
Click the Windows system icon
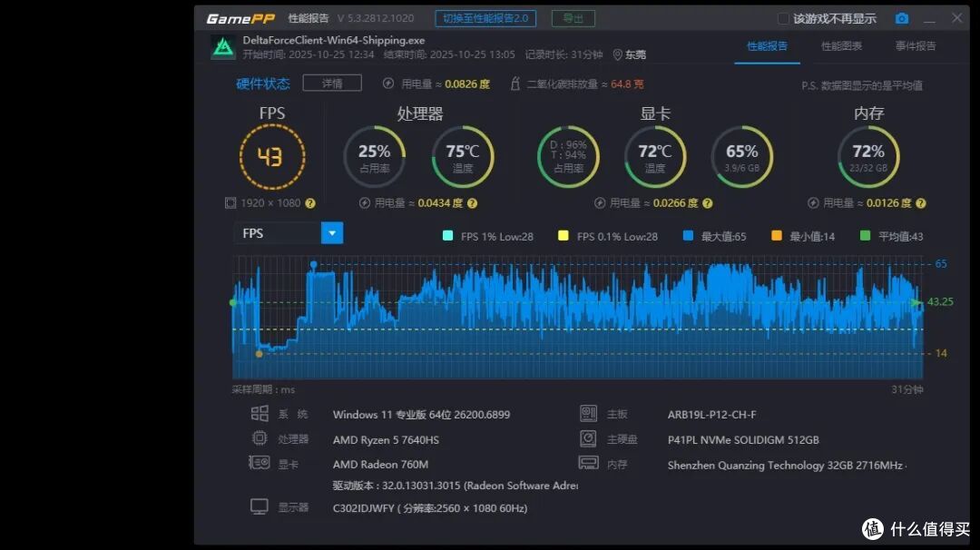coord(260,413)
